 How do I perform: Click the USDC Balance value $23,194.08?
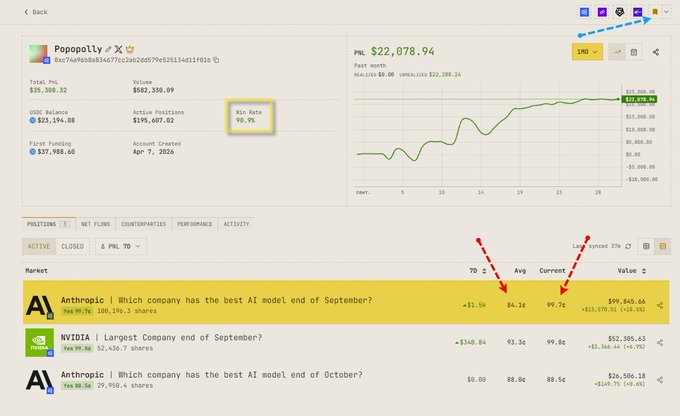56,121
